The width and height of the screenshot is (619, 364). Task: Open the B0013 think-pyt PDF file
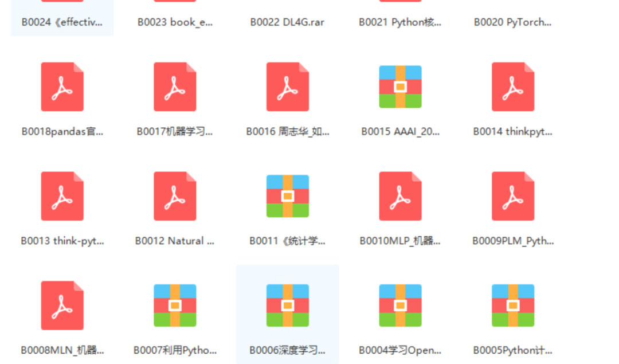[62, 195]
